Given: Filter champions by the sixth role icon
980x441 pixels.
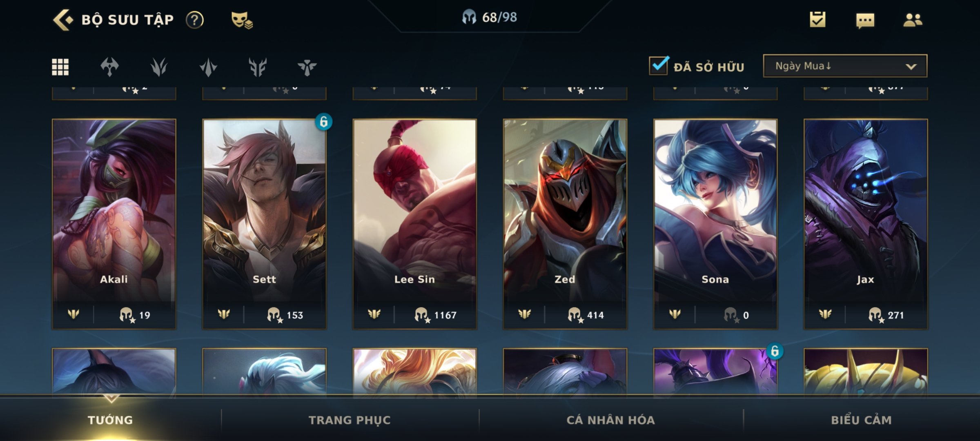Looking at the screenshot, I should point(307,67).
